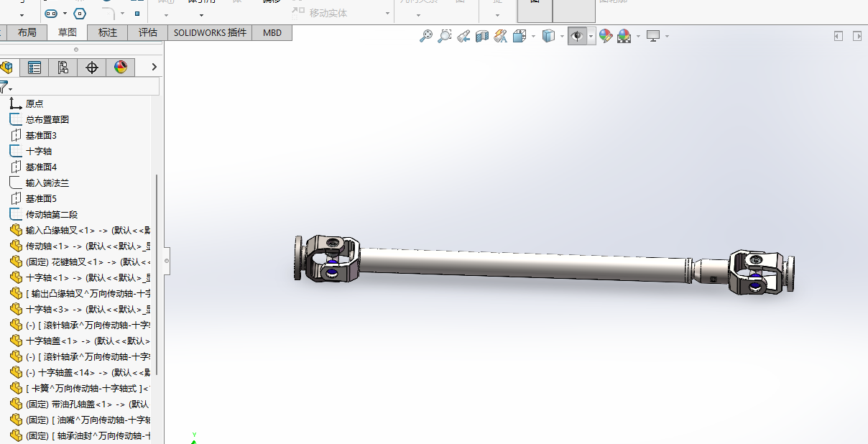This screenshot has width=868, height=444.
Task: Click the Previous View icon
Action: point(463,36)
